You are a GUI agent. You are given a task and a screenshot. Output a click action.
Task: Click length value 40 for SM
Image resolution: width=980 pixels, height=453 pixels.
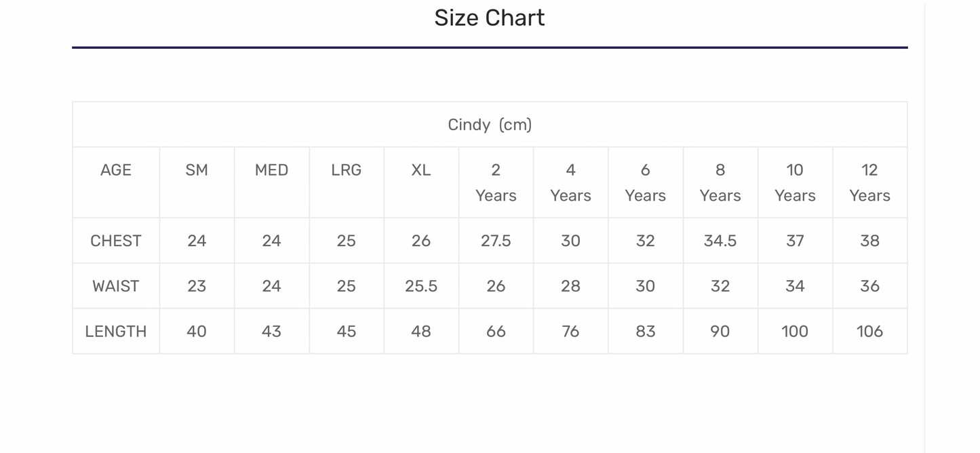(x=197, y=332)
